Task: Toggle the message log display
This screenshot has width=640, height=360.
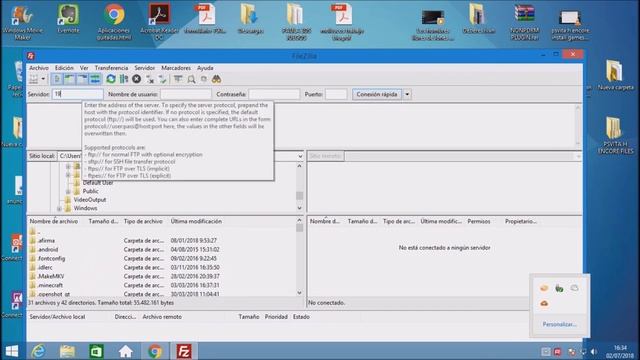Action: click(x=57, y=79)
